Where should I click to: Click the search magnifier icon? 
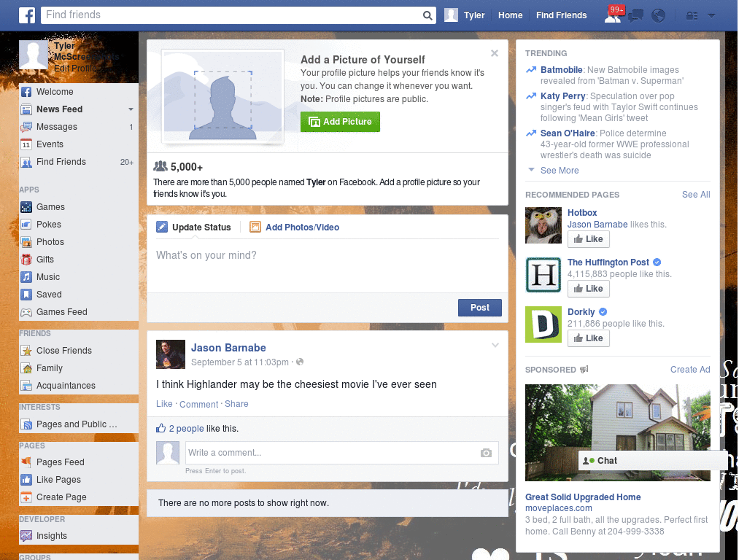pos(427,15)
